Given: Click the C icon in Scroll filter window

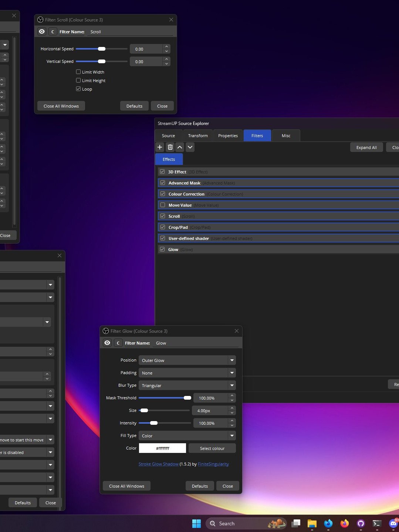Looking at the screenshot, I should 53,32.
